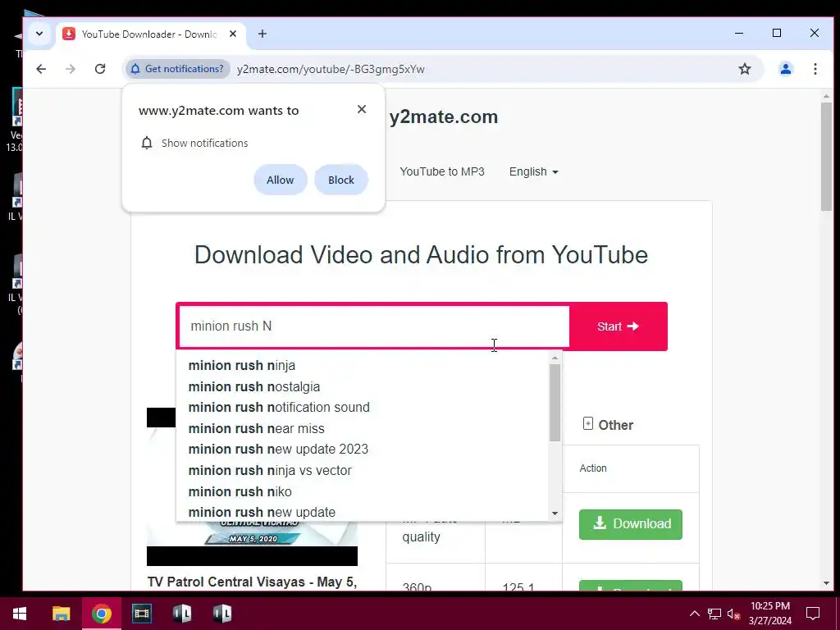Click the TV Patrol Central Visayas video thumbnail
This screenshot has width=840, height=630.
(x=253, y=486)
